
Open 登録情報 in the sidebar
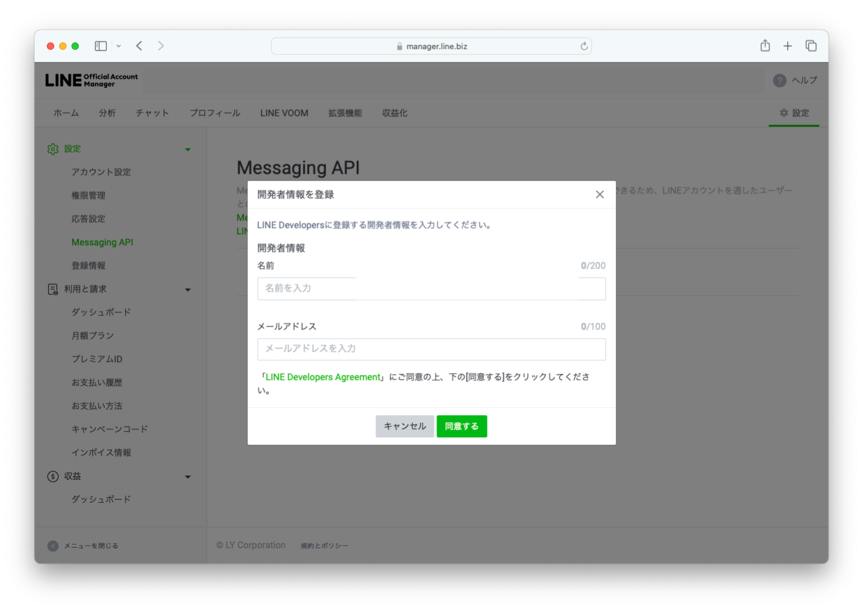[x=88, y=266]
